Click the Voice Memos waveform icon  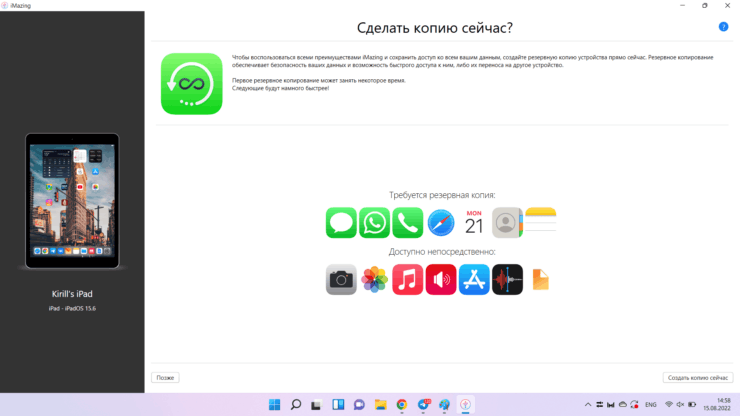507,280
